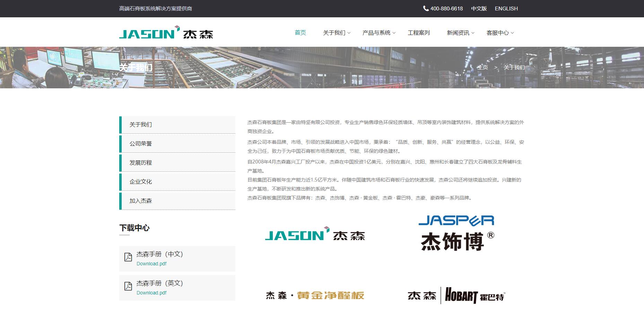Go to 首页 in navigation

pyautogui.click(x=300, y=33)
